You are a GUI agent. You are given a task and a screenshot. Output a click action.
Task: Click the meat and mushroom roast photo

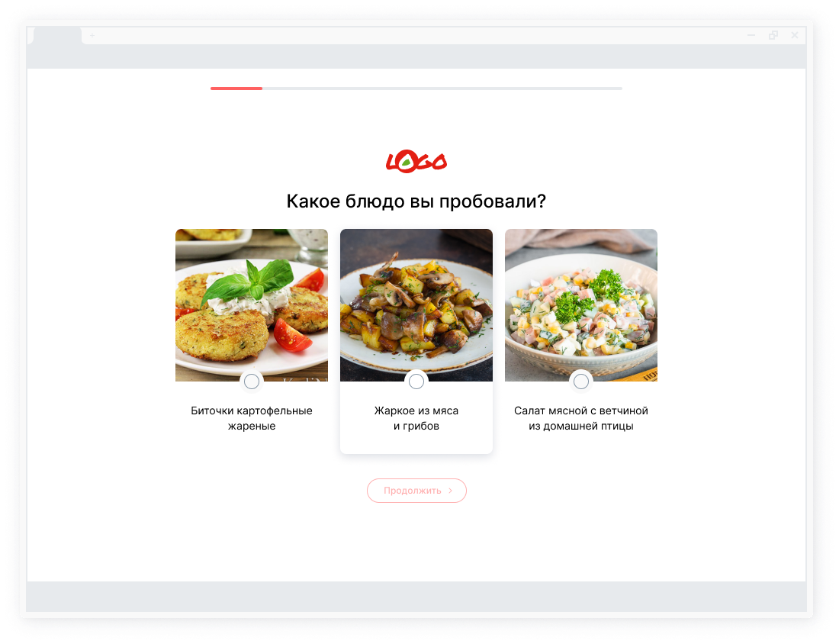416,305
